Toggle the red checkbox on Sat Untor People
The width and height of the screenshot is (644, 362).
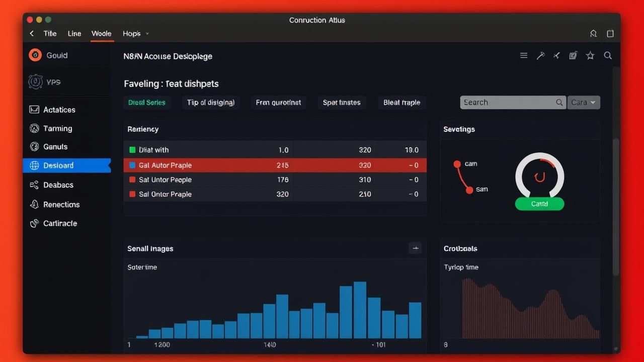132,179
